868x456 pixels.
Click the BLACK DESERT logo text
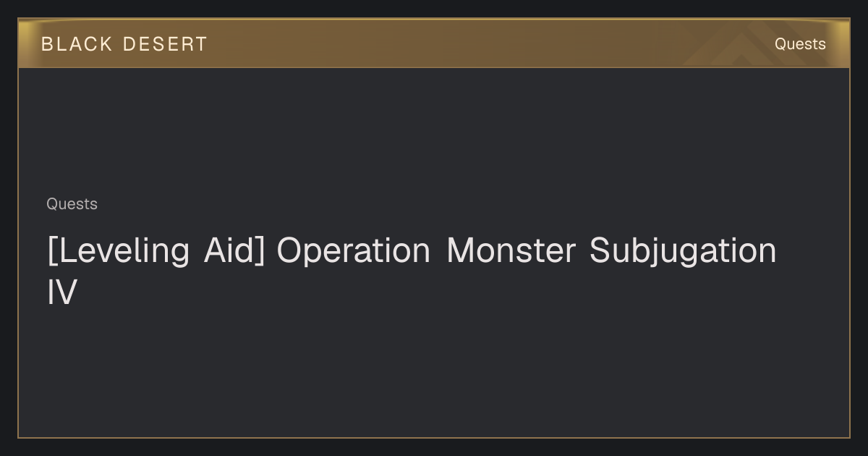click(124, 44)
